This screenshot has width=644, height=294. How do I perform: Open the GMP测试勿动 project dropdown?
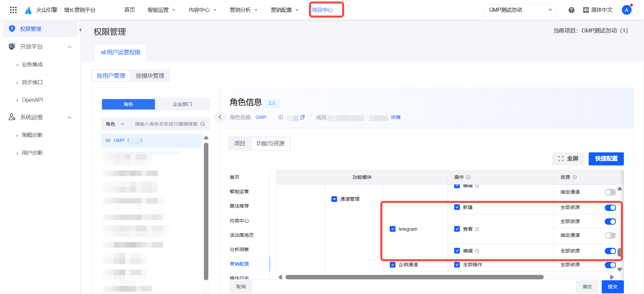click(520, 10)
